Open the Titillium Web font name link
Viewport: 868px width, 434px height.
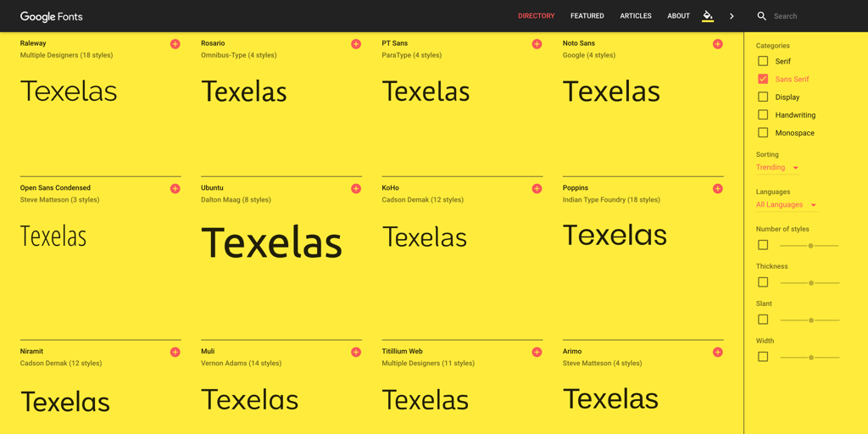coord(403,352)
